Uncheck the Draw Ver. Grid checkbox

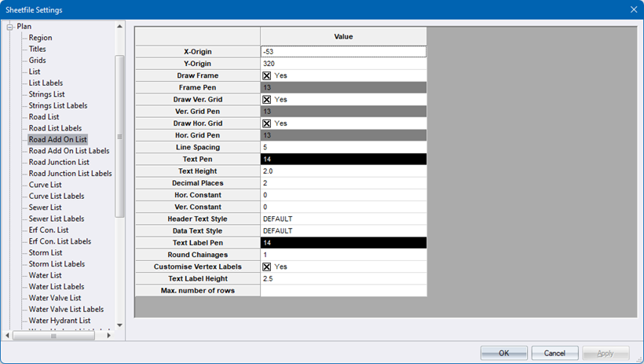pos(267,100)
